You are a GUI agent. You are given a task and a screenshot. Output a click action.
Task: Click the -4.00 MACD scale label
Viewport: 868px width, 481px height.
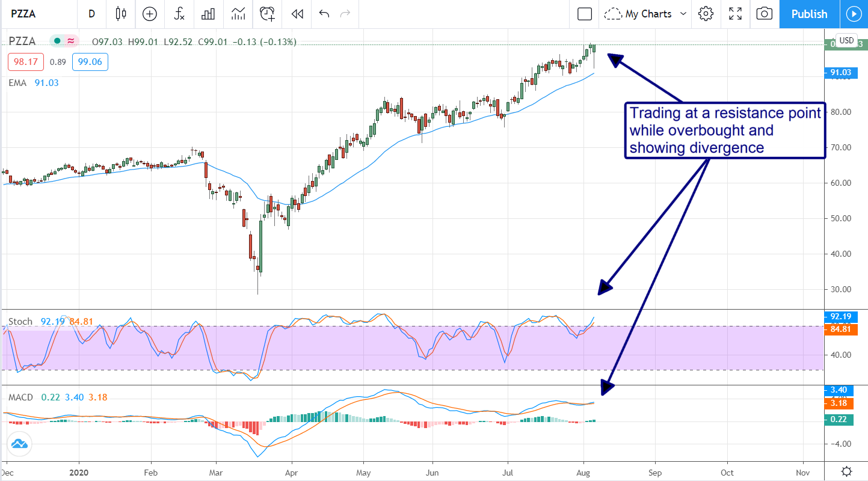840,444
